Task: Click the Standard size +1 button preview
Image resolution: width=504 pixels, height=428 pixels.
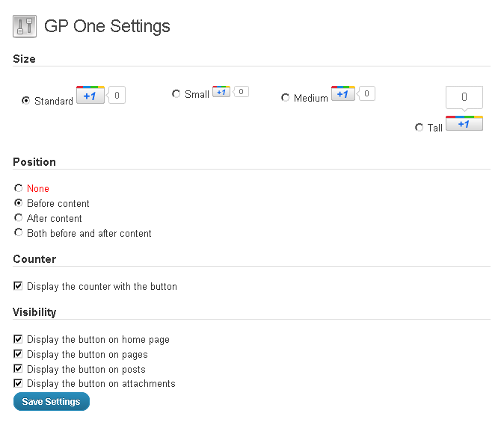Action: point(90,95)
